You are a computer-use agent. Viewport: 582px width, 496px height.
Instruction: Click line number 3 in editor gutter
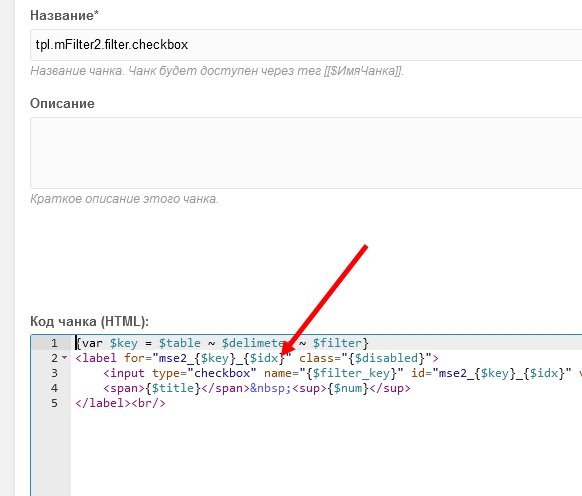[x=54, y=373]
